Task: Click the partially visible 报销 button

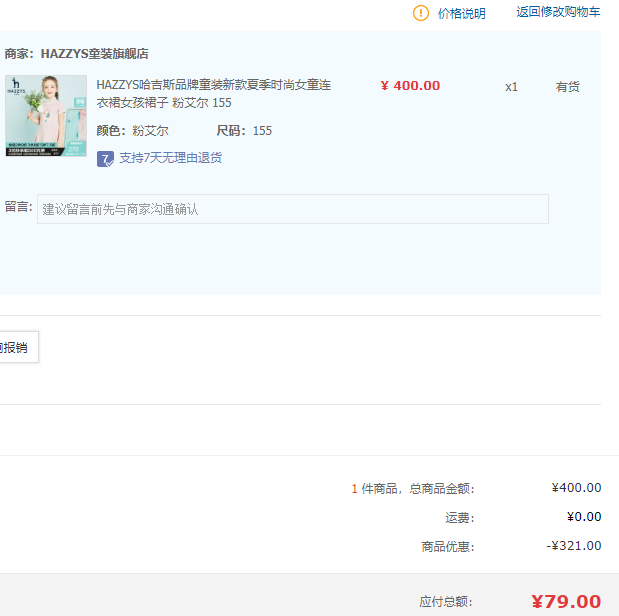Action: tap(17, 347)
